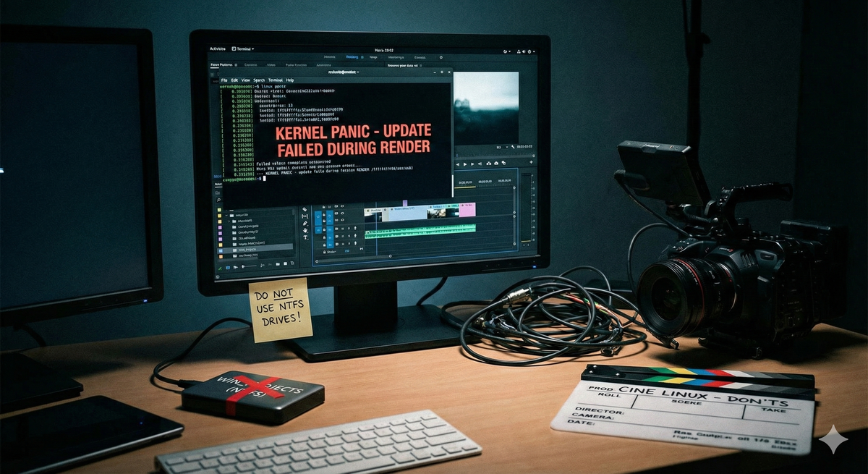Viewport: 868px width, 474px height.
Task: Open the View menu in Terminal
Action: (x=245, y=80)
